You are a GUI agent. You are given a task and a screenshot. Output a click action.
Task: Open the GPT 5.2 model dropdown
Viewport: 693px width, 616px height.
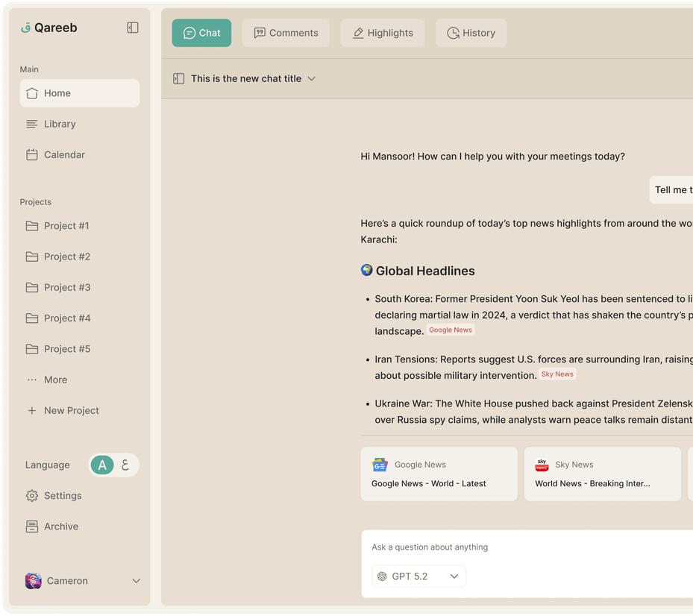[418, 576]
